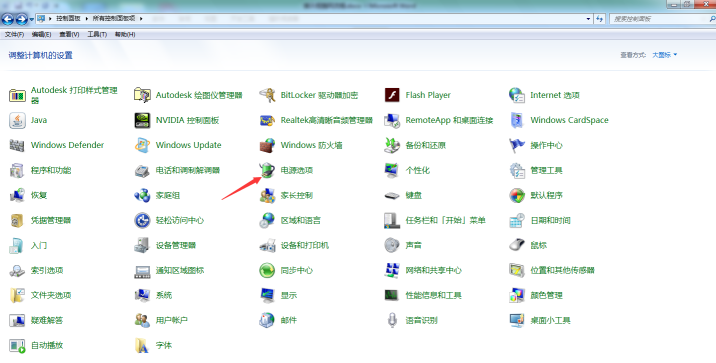Screen dimensions: 716x363
Task: Open the 字体 fonts icon
Action: (x=142, y=346)
